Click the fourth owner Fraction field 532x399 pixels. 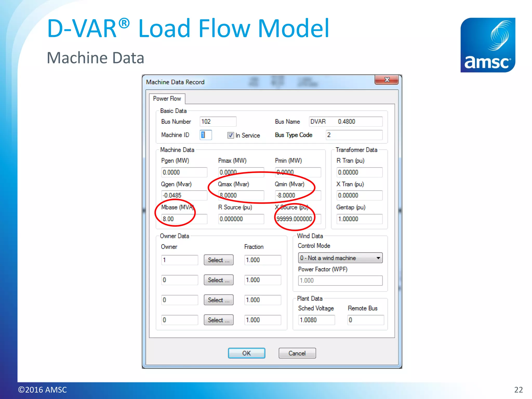point(263,320)
